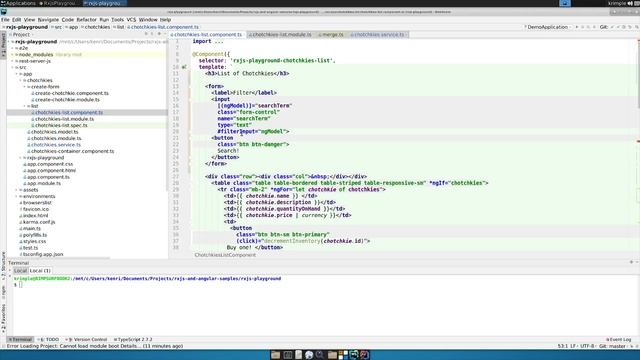Toggle the npm side tool window button
640x360 pixels.
click(3, 292)
